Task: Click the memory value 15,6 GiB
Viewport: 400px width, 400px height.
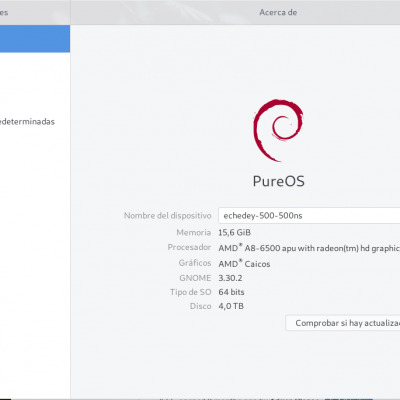Action: coord(234,233)
